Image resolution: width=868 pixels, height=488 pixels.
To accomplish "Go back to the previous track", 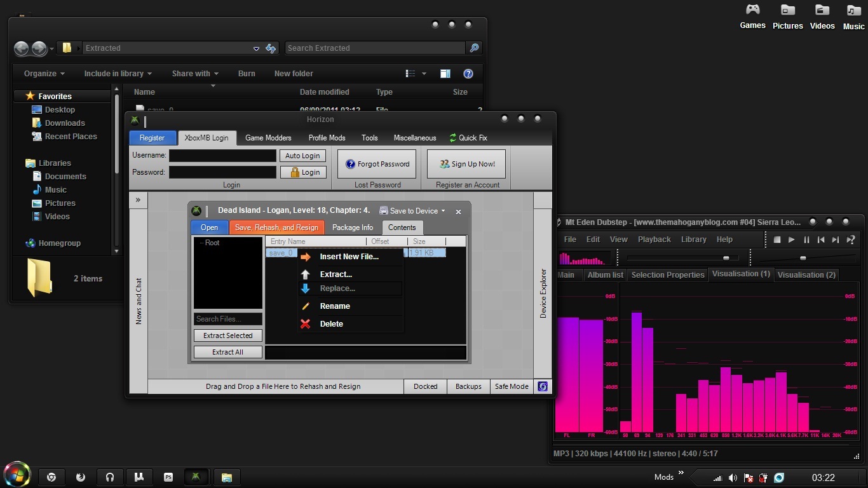I will tap(821, 240).
